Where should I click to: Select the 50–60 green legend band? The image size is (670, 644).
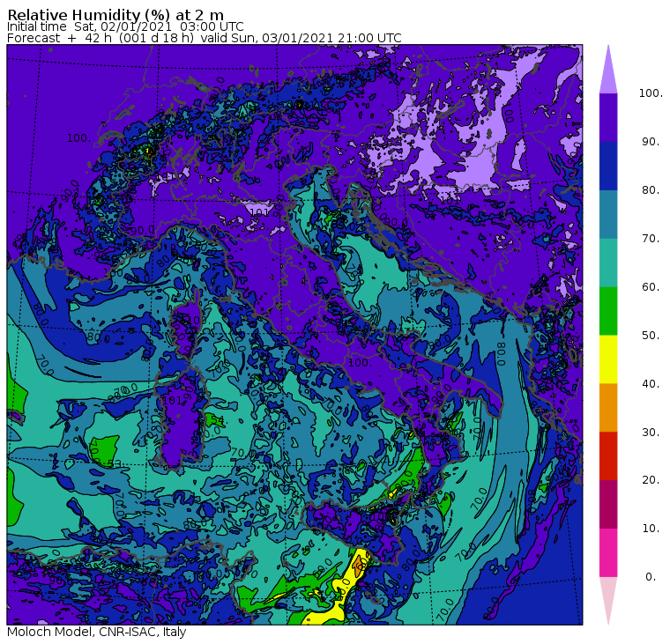tap(608, 311)
